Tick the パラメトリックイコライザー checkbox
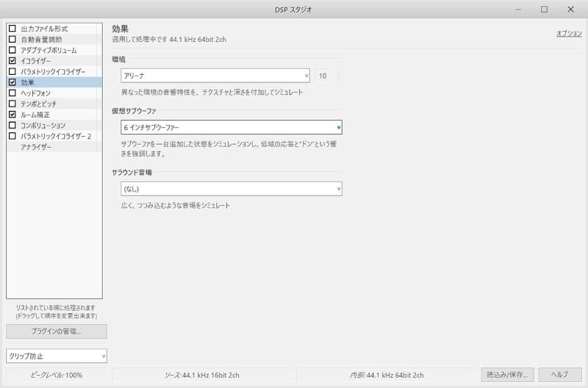588x388 pixels. (12, 71)
